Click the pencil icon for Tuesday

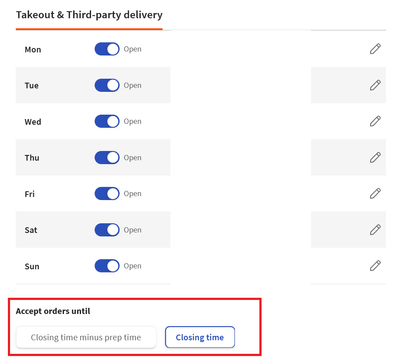point(375,85)
